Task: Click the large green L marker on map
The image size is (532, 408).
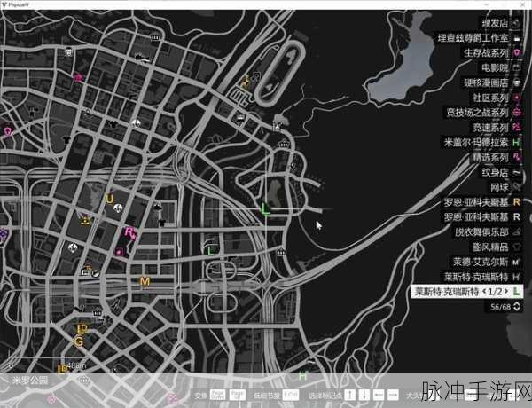Action: (264, 208)
